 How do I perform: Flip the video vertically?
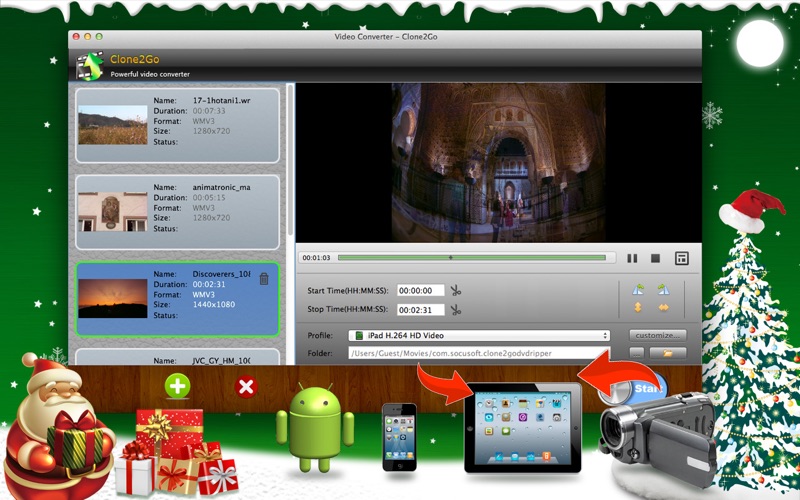point(638,308)
